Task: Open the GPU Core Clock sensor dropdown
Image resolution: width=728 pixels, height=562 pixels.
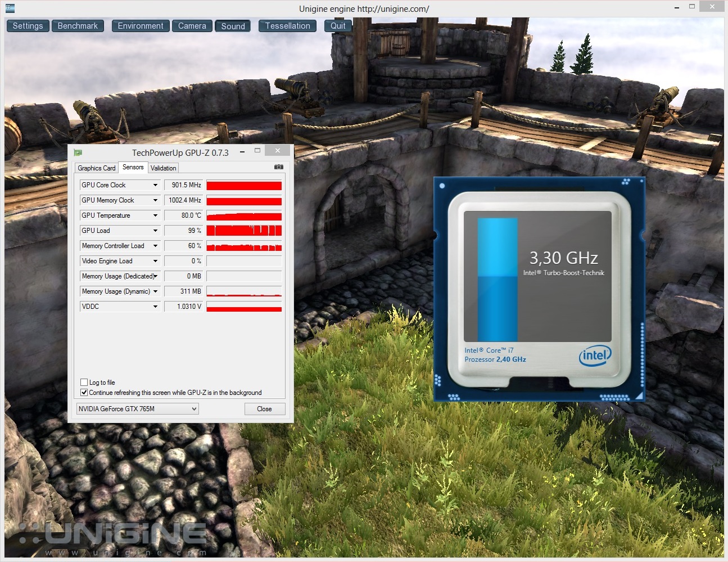Action: 156,185
